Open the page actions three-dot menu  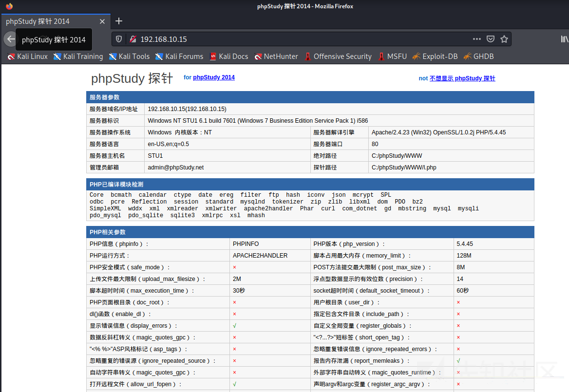click(477, 39)
